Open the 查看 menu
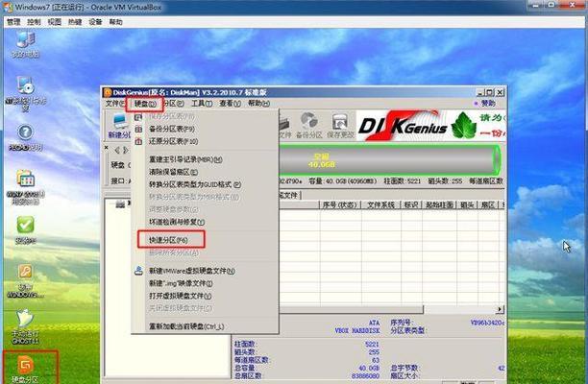This screenshot has width=588, height=384. click(x=230, y=104)
